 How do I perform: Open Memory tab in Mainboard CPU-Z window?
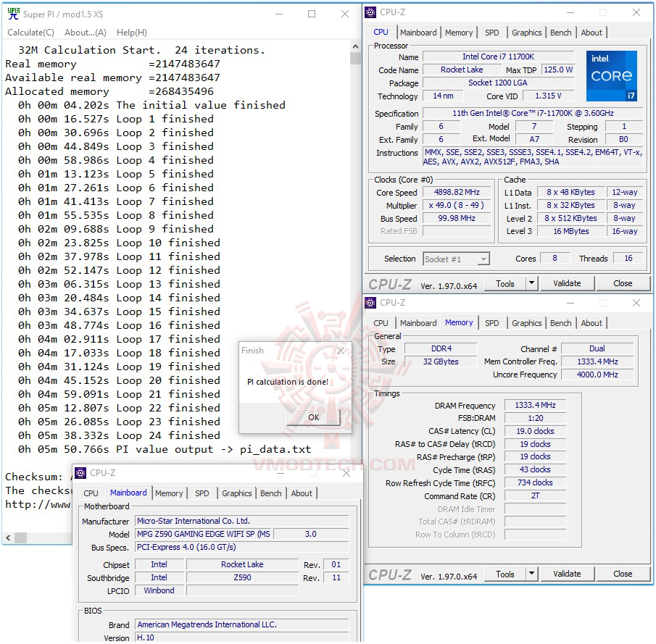tap(169, 493)
